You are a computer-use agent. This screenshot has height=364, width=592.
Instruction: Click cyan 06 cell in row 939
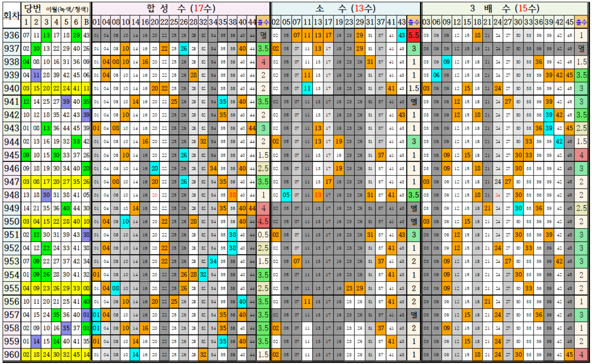[x=436, y=75]
